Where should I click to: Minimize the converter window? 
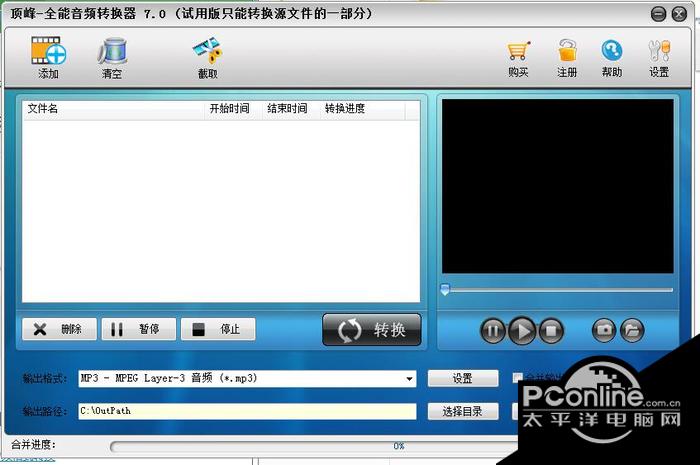pyautogui.click(x=658, y=14)
